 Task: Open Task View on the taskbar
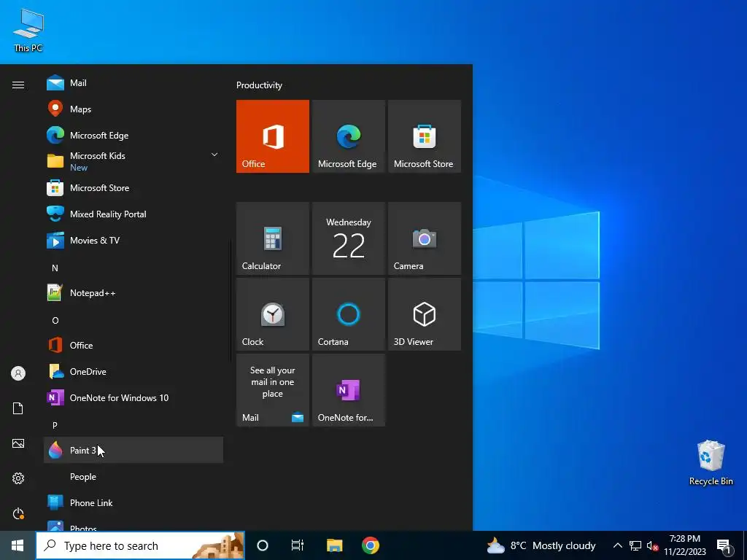(298, 545)
